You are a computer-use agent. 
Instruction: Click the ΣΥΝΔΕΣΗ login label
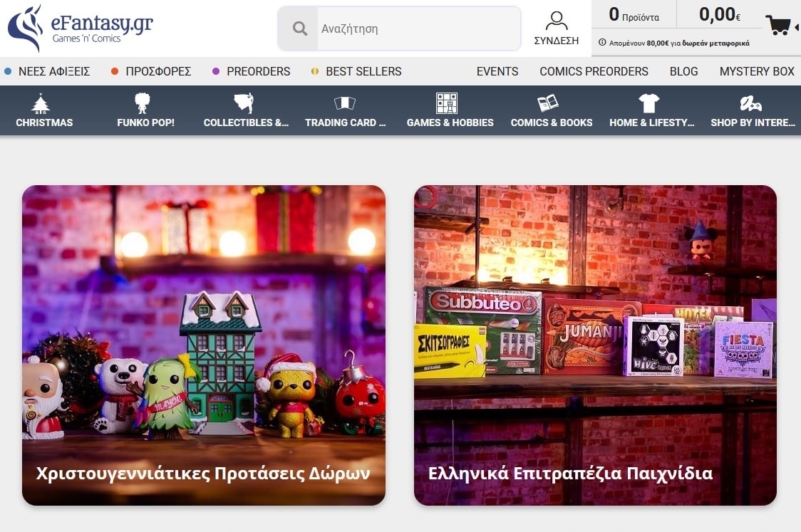(x=557, y=41)
